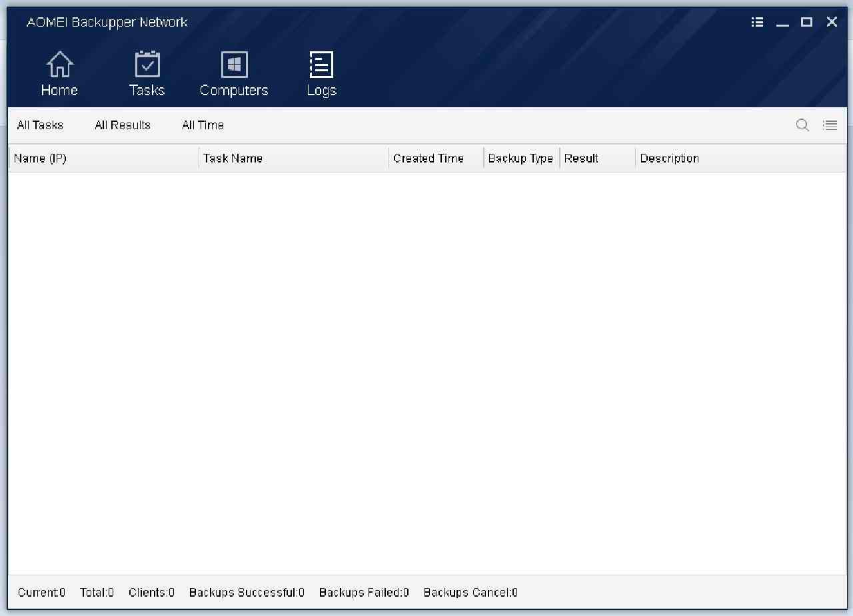Click the Total:0 status entry
Image resolution: width=853 pixels, height=616 pixels.
point(97,593)
